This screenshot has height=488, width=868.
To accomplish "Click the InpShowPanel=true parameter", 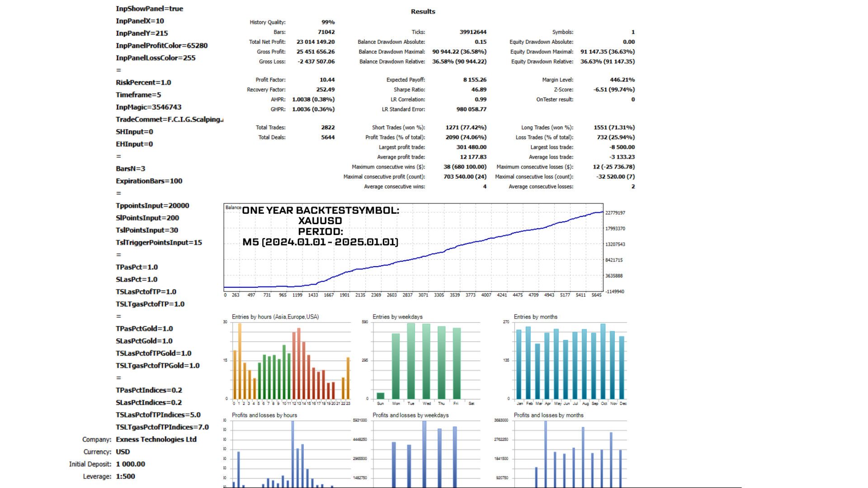I will pyautogui.click(x=149, y=9).
